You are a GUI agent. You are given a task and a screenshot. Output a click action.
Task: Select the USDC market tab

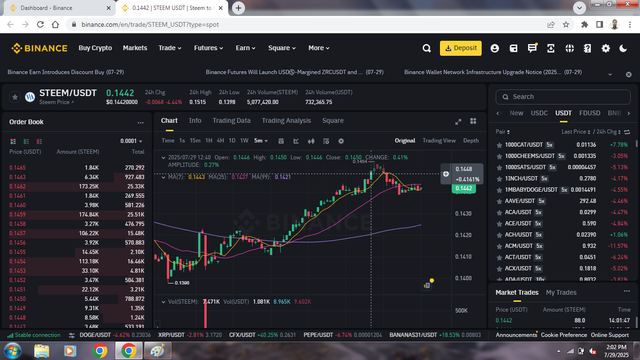coord(539,113)
